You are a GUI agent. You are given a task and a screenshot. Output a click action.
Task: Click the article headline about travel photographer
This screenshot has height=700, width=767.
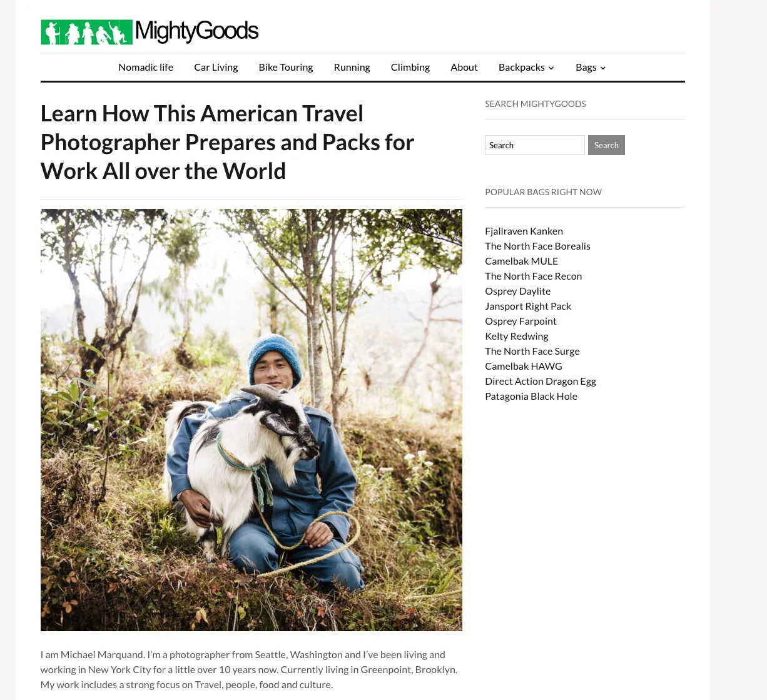tap(227, 142)
